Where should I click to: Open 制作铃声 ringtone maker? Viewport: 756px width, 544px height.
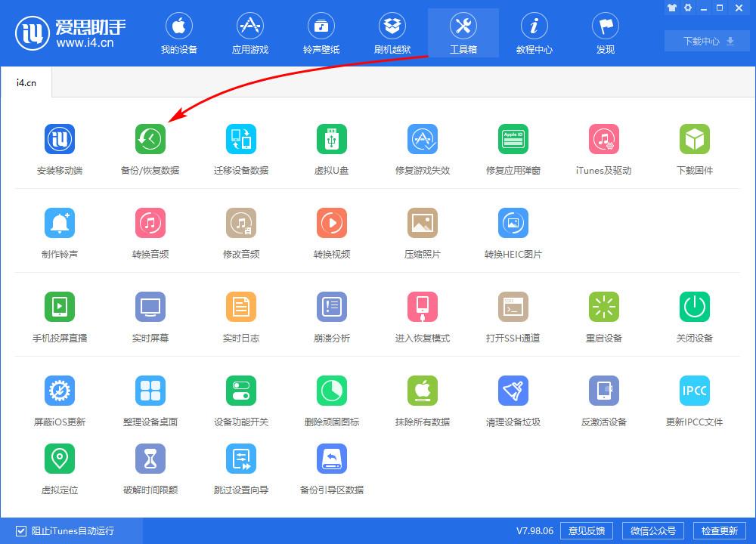click(60, 223)
